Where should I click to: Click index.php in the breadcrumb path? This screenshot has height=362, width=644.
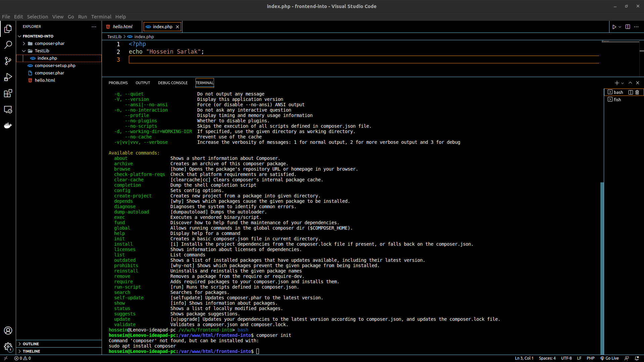click(x=144, y=37)
